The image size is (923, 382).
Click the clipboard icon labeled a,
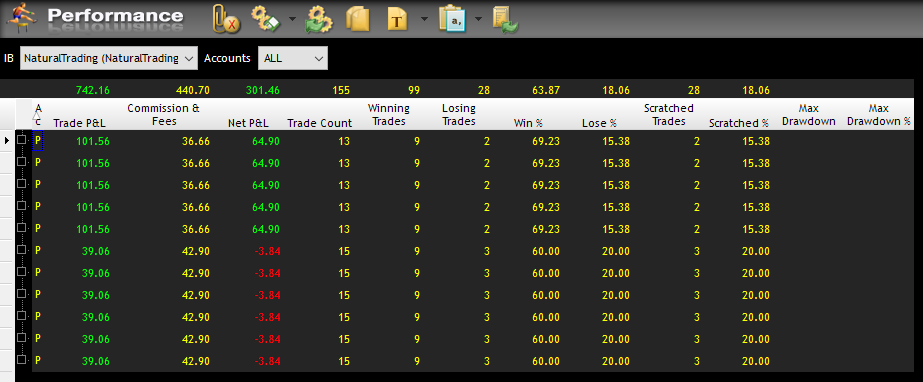[452, 18]
